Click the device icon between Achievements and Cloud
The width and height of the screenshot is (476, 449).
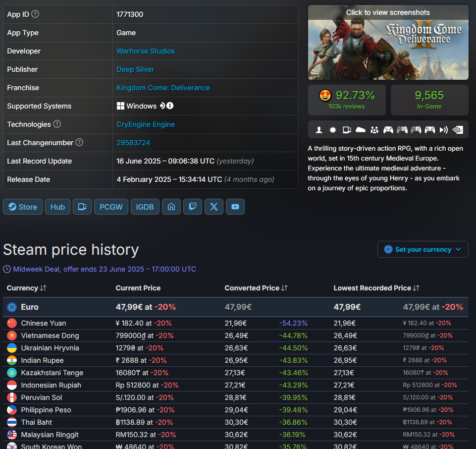pos(347,130)
